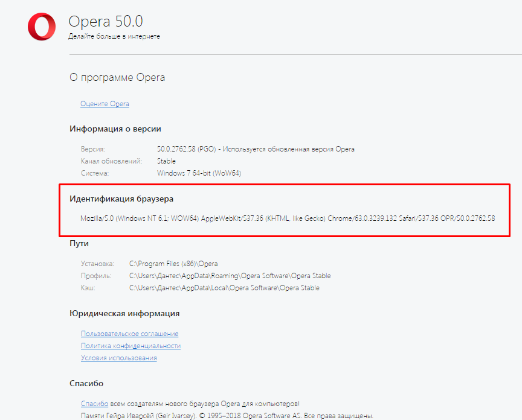Viewport: 522px width, 420px height.
Task: Click the Пути section heading
Action: pyautogui.click(x=79, y=243)
